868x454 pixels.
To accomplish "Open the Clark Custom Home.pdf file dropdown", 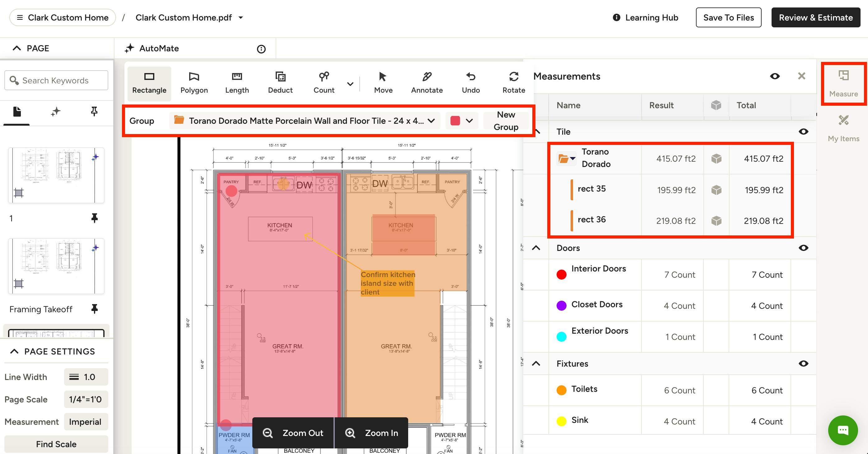I will pos(240,17).
